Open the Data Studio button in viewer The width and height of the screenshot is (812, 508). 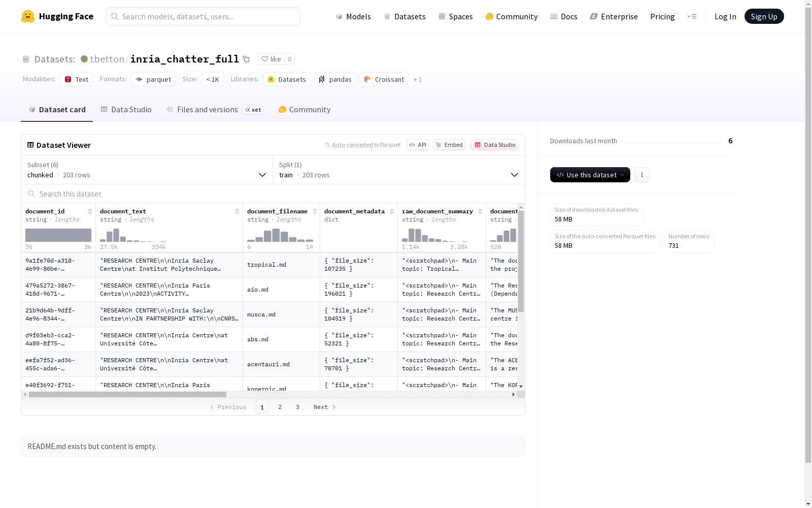click(x=494, y=145)
